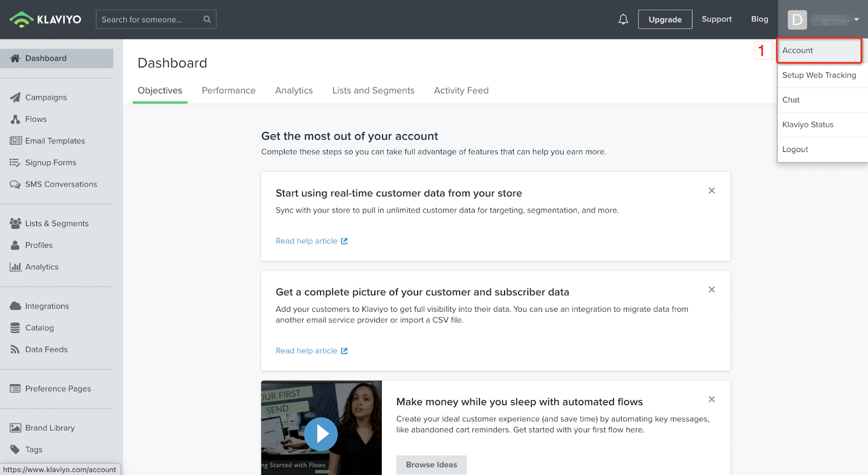Open the Support link

[x=717, y=19]
